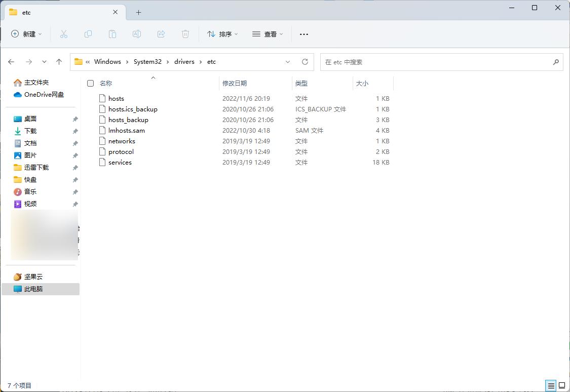The height and width of the screenshot is (392, 570).
Task: Open the address bar history dropdown
Action: [x=288, y=62]
